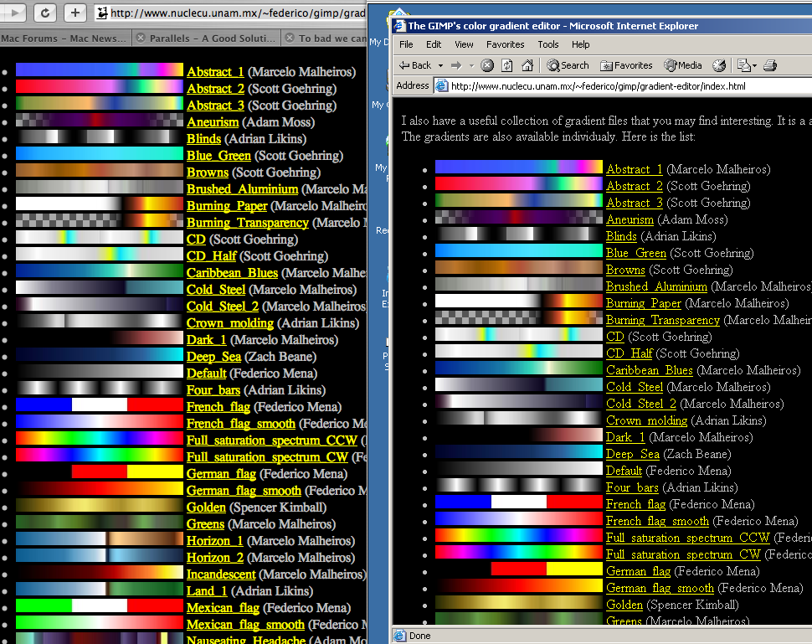Click Blue_Green gradient swatch in Safari window
812x644 pixels.
point(100,153)
